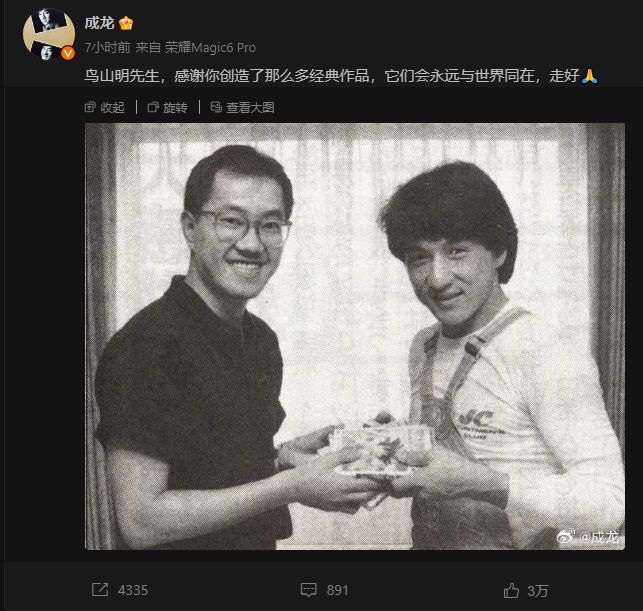Open 查看大图 full-size image link
Viewport: 643px width, 611px height.
click(250, 107)
